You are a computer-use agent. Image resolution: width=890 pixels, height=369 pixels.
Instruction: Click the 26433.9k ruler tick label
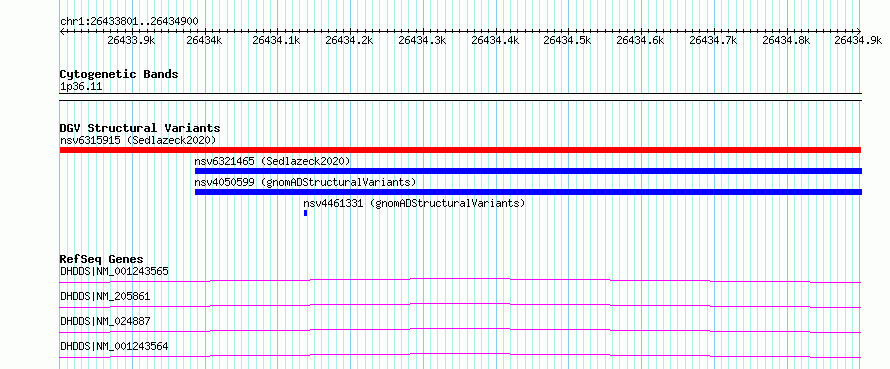tap(131, 40)
